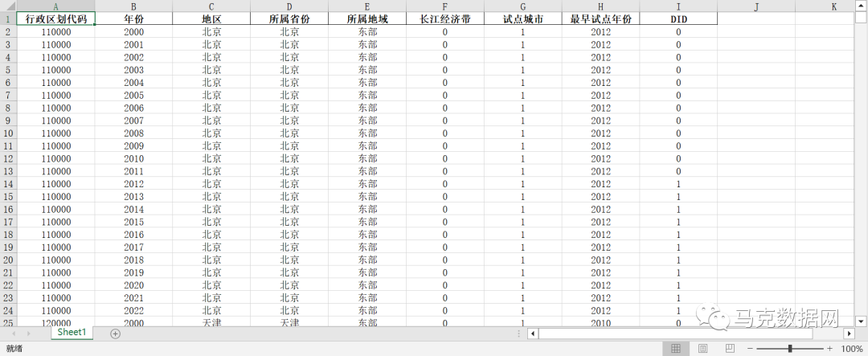
Task: Select row 10 header
Action: [x=8, y=133]
